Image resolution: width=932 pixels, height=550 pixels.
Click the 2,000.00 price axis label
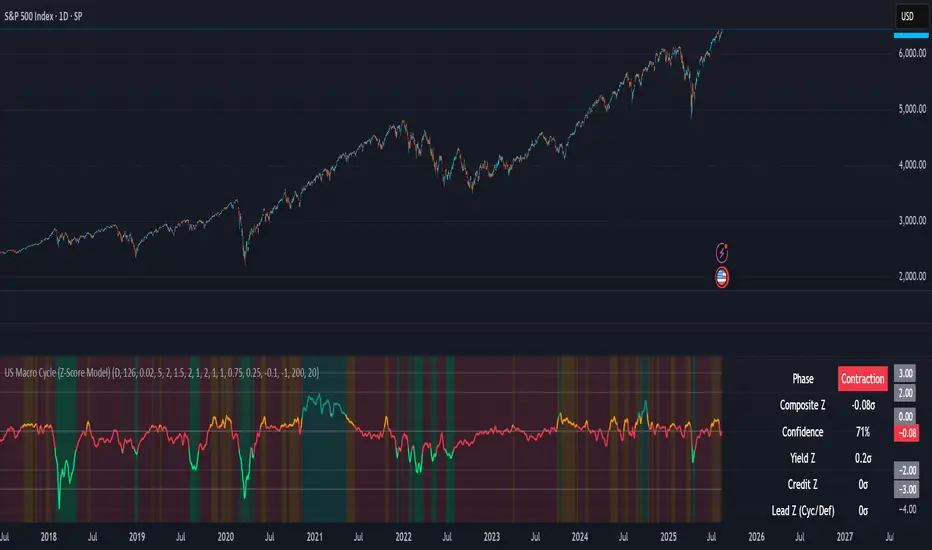click(x=912, y=276)
